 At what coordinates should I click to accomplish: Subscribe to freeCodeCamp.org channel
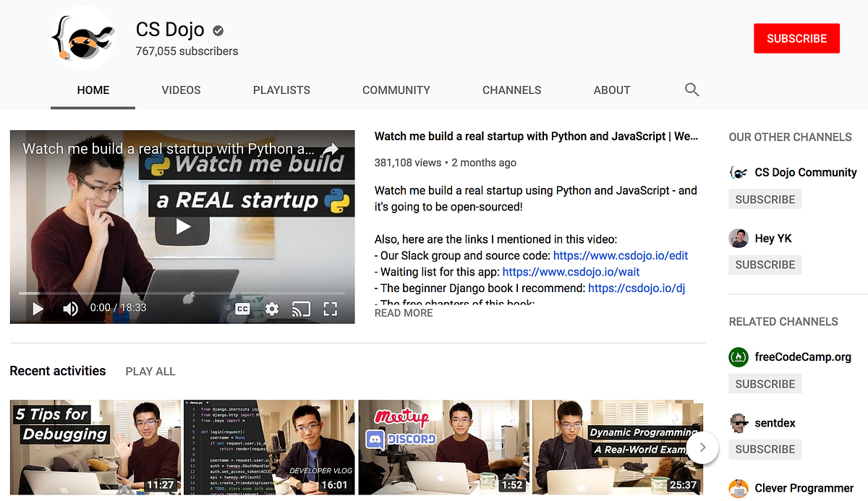tap(765, 383)
